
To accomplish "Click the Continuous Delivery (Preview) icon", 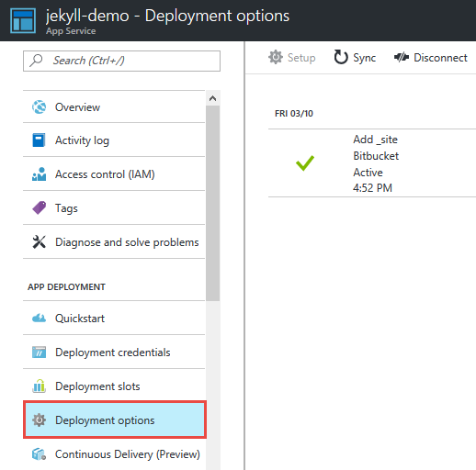I will click(x=39, y=454).
